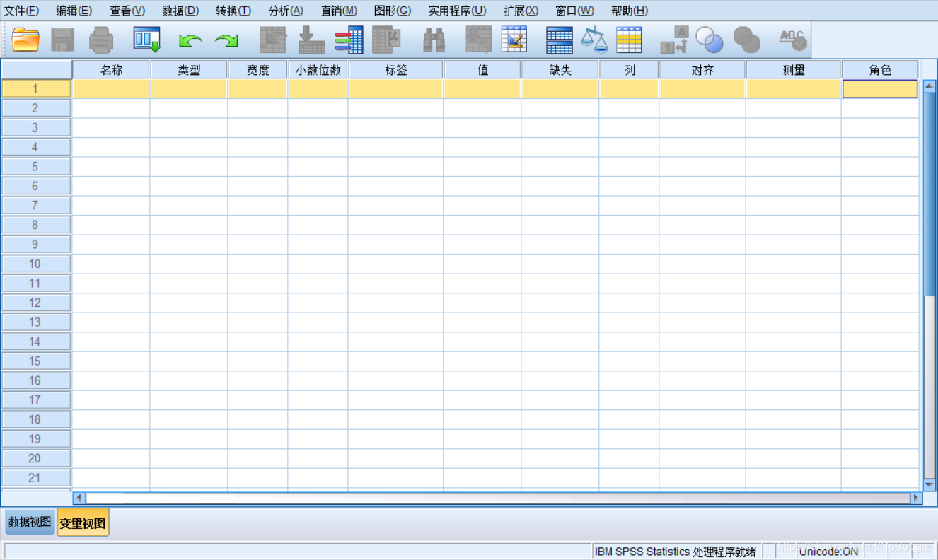Screen dimensions: 938x560
Task: Redo the action with green right arrow
Action: 227,41
